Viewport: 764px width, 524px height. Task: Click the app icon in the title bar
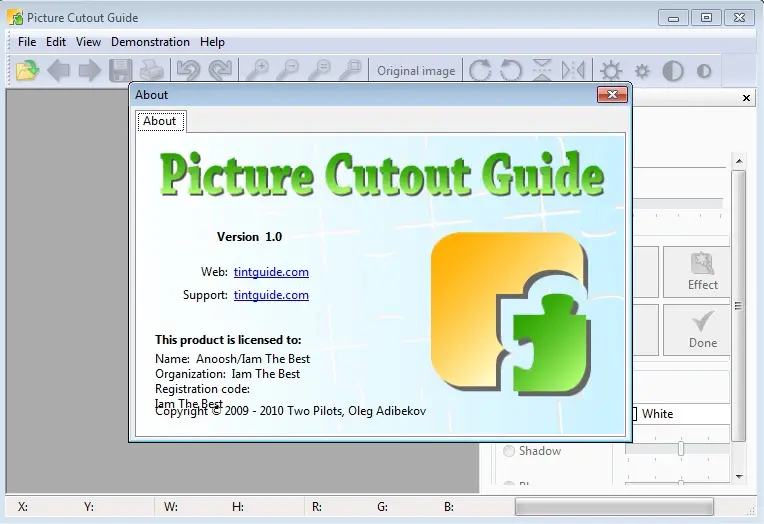tap(15, 18)
